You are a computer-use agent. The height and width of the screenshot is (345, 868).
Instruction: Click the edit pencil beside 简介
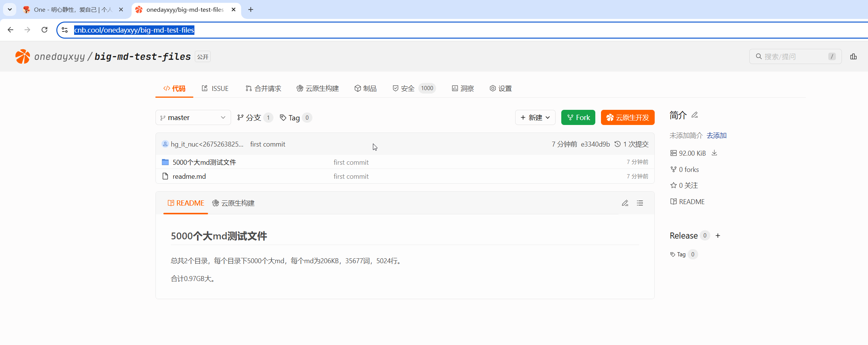(x=695, y=115)
